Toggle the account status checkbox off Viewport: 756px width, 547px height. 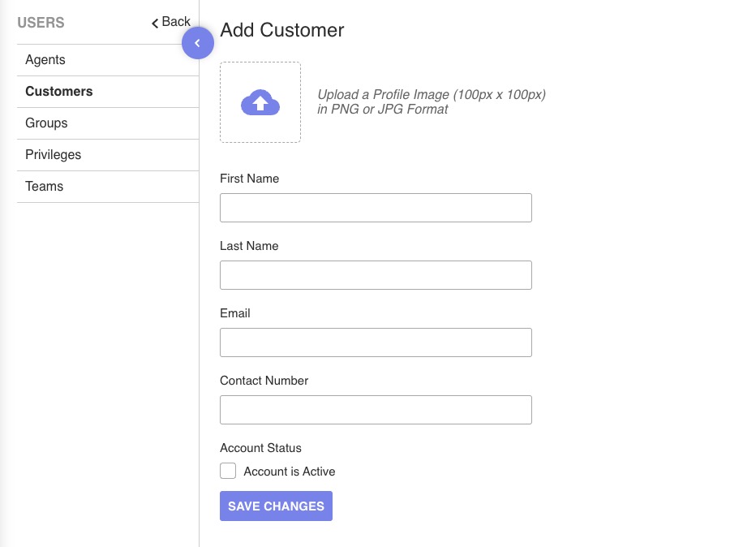click(228, 471)
